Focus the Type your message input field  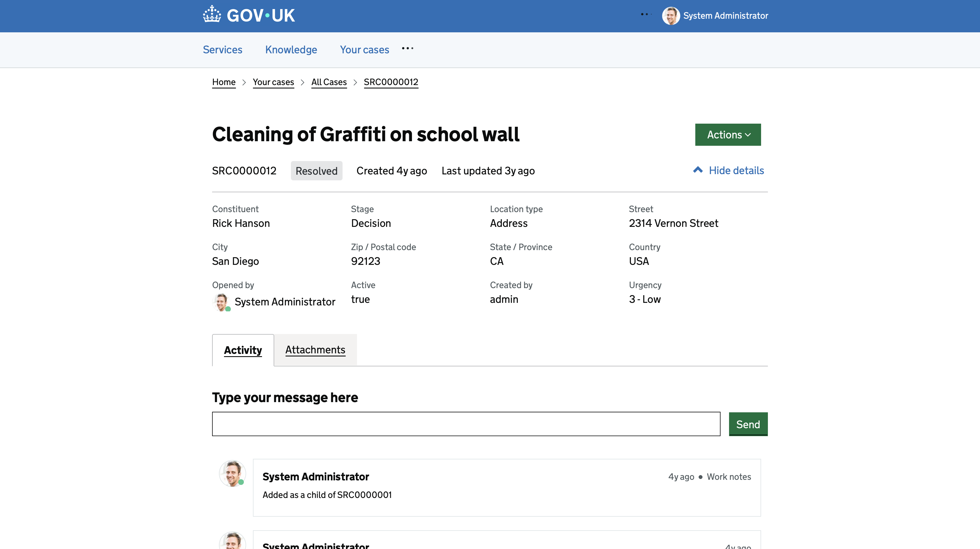tap(466, 424)
